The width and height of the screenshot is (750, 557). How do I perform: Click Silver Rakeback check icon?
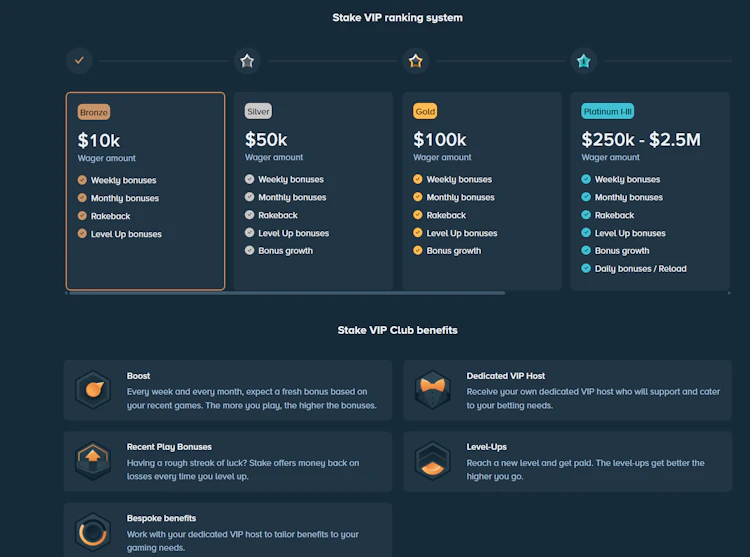pos(250,215)
